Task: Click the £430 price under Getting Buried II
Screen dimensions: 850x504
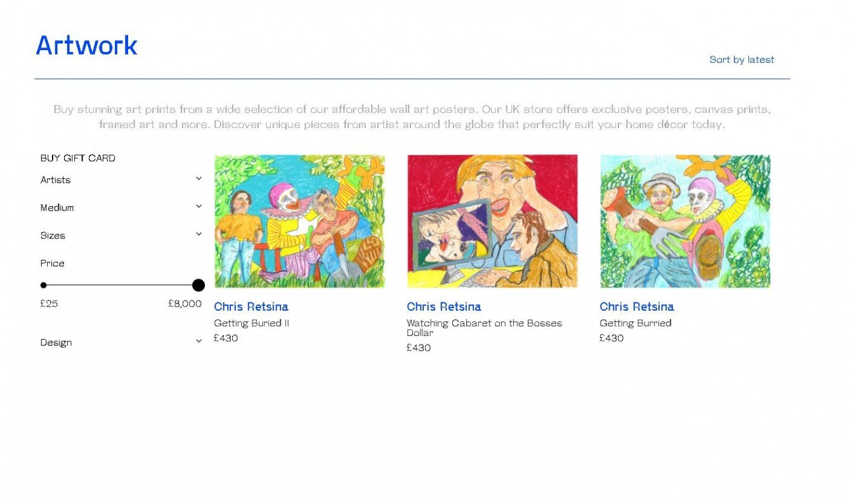Action: tap(226, 339)
